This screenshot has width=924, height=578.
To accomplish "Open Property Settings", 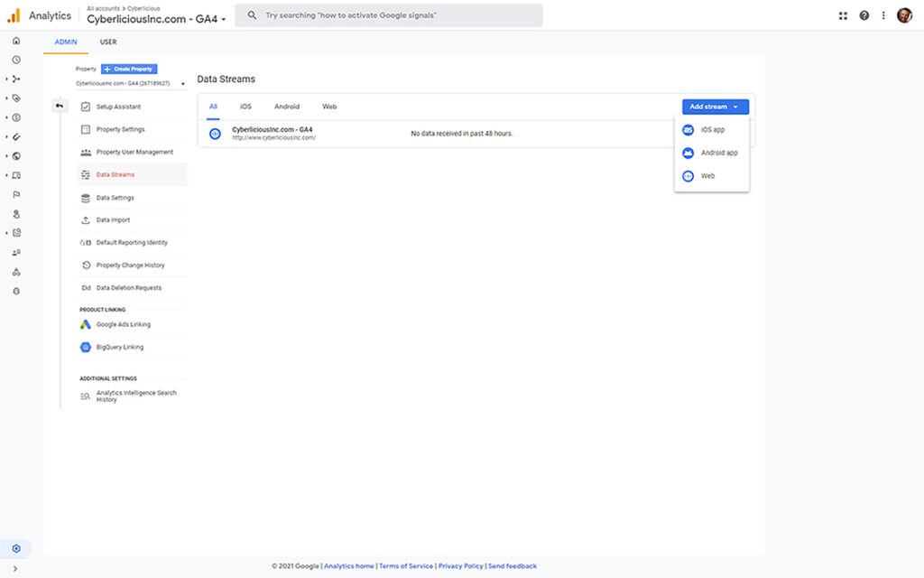I will tap(133, 129).
